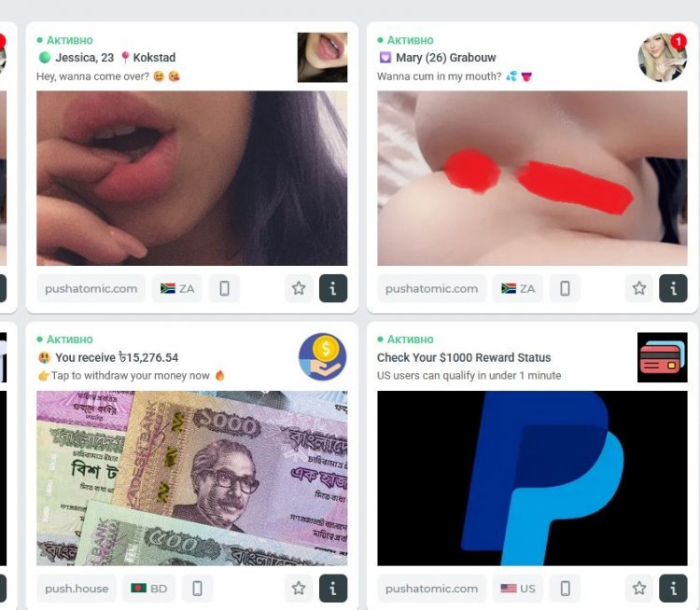This screenshot has width=700, height=610.
Task: Star the $1000 Reward Status ad
Action: (x=639, y=589)
